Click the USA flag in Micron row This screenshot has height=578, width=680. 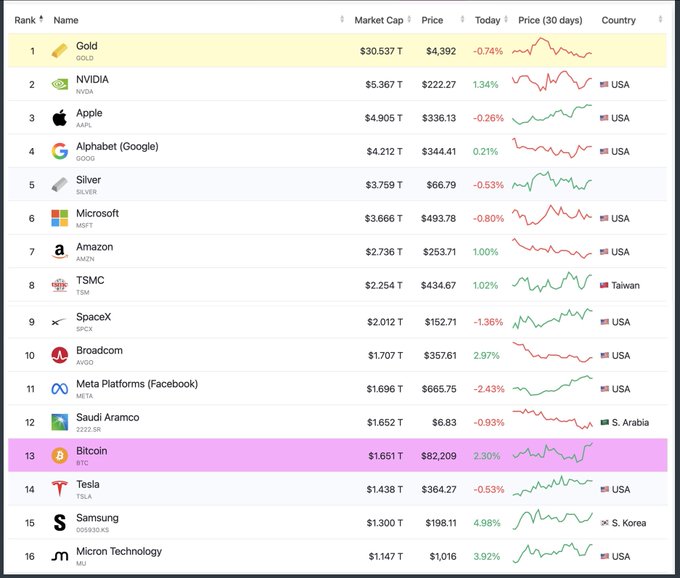point(605,556)
